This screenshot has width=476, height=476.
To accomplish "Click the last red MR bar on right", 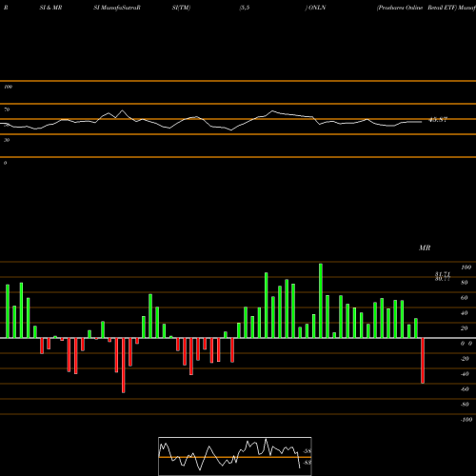I will 423,361.
